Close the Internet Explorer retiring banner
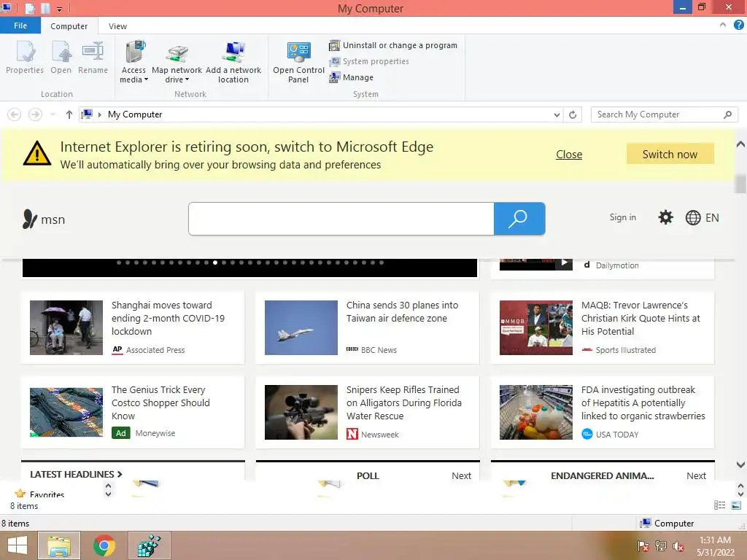 pos(569,155)
